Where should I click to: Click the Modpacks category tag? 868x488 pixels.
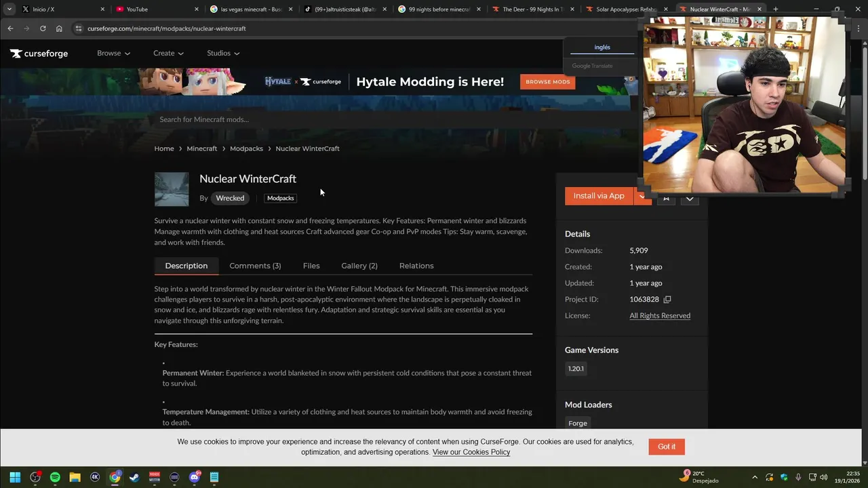(281, 198)
